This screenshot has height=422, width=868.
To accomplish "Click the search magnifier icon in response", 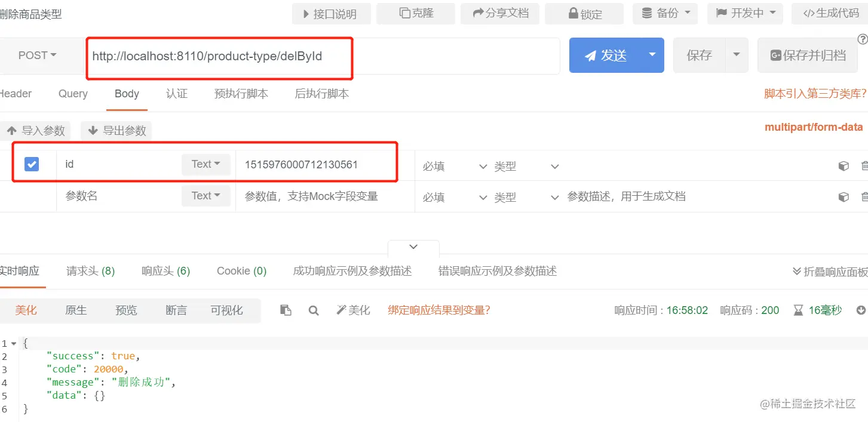I will point(314,310).
